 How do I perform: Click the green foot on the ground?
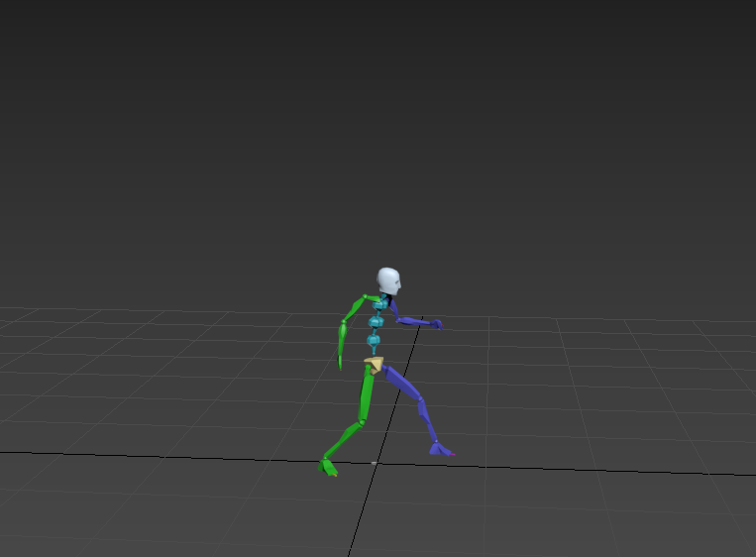pyautogui.click(x=328, y=466)
